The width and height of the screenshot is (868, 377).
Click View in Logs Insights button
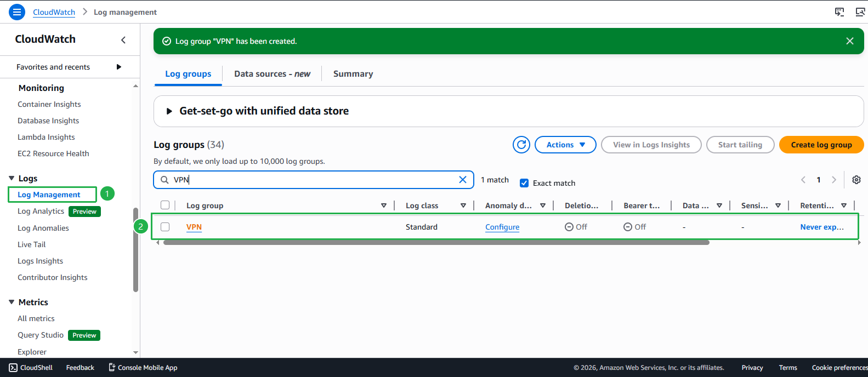(651, 145)
